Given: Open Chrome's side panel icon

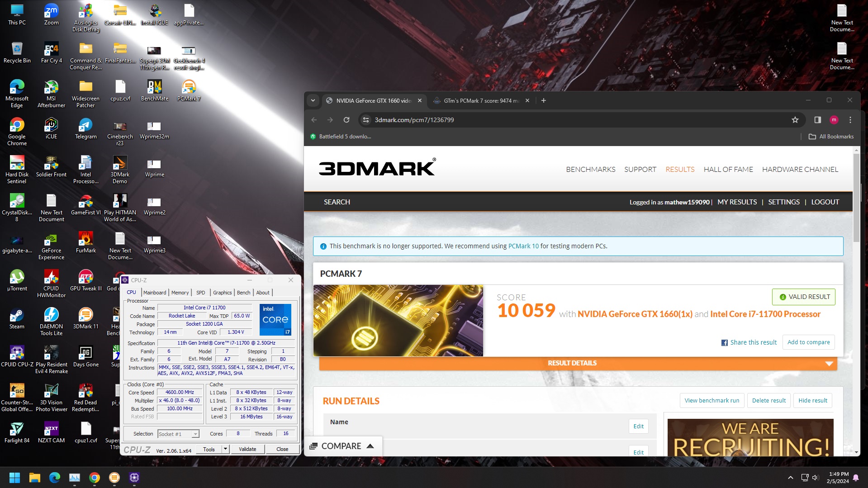Looking at the screenshot, I should tap(817, 120).
